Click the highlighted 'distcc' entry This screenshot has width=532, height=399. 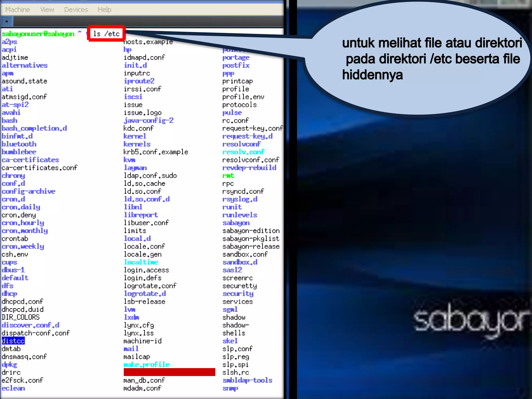pos(13,341)
